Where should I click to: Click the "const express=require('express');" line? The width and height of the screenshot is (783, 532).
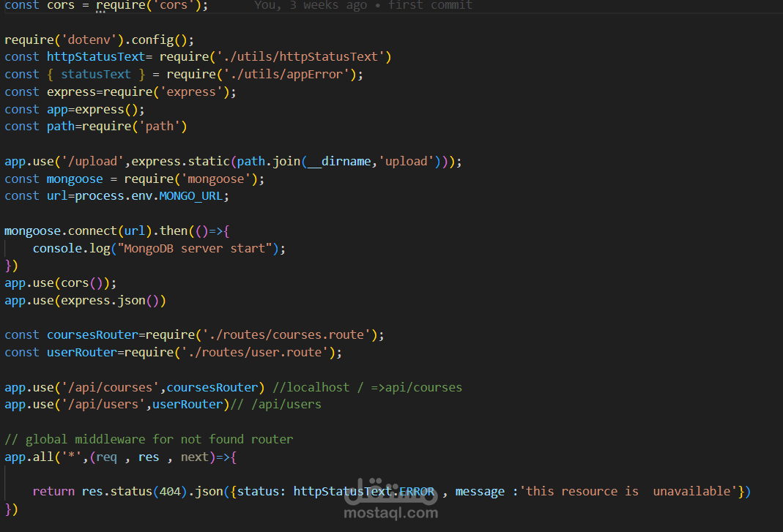tap(120, 91)
